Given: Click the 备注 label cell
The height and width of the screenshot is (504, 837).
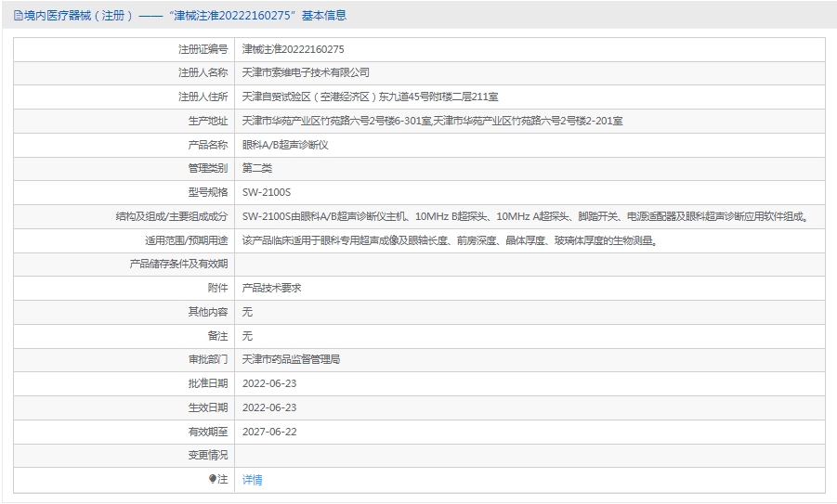Looking at the screenshot, I should pos(124,335).
